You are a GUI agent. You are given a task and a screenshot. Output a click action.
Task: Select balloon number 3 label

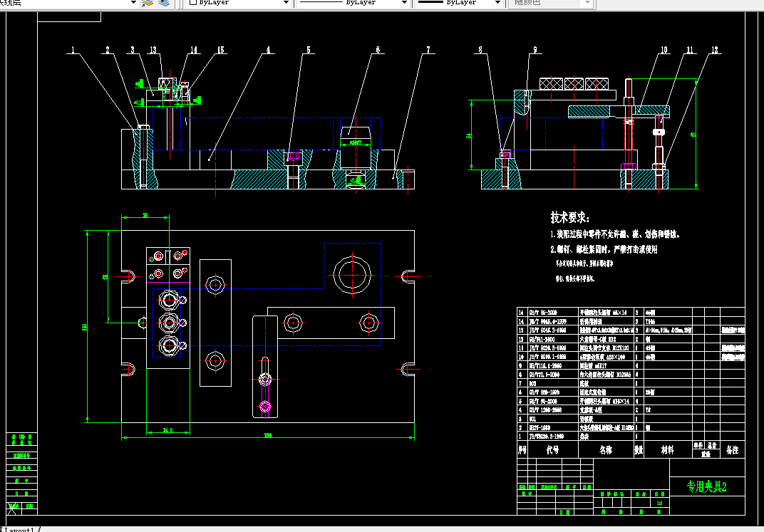click(x=133, y=50)
